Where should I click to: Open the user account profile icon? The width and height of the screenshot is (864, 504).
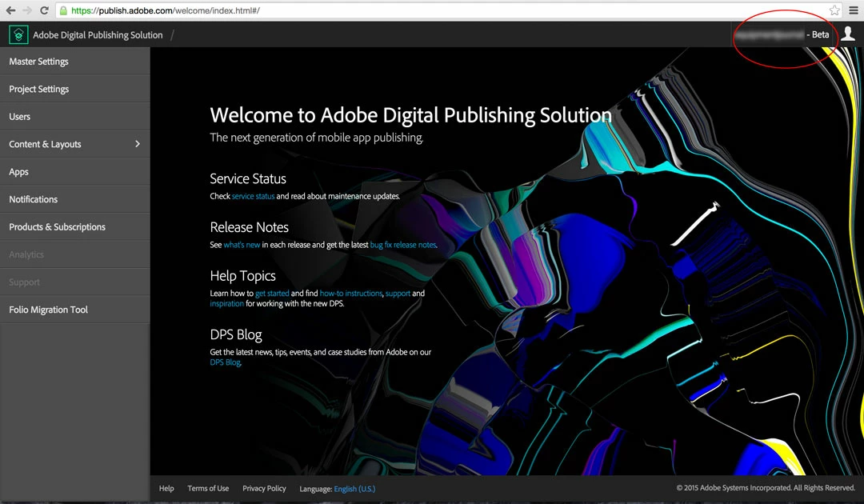[847, 34]
